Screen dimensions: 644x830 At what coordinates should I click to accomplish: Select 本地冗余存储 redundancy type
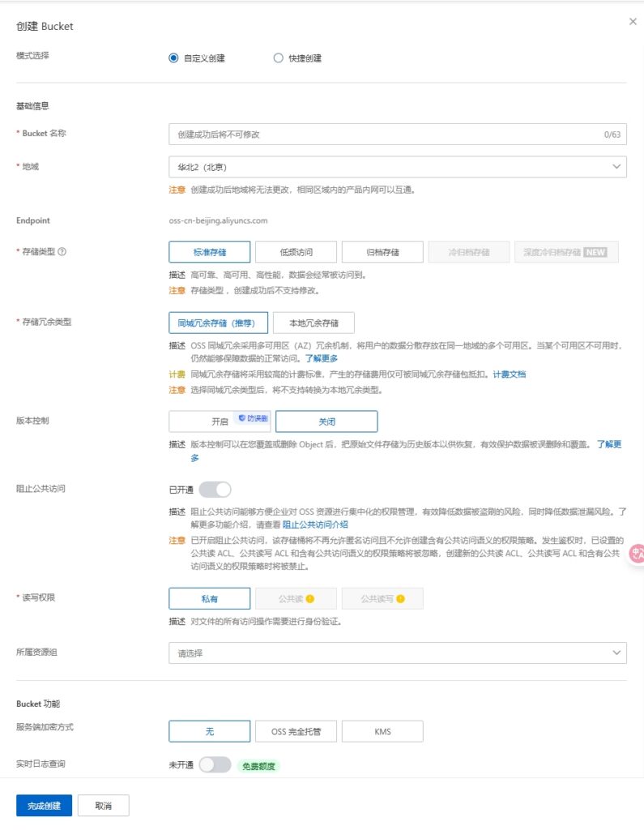[313, 323]
